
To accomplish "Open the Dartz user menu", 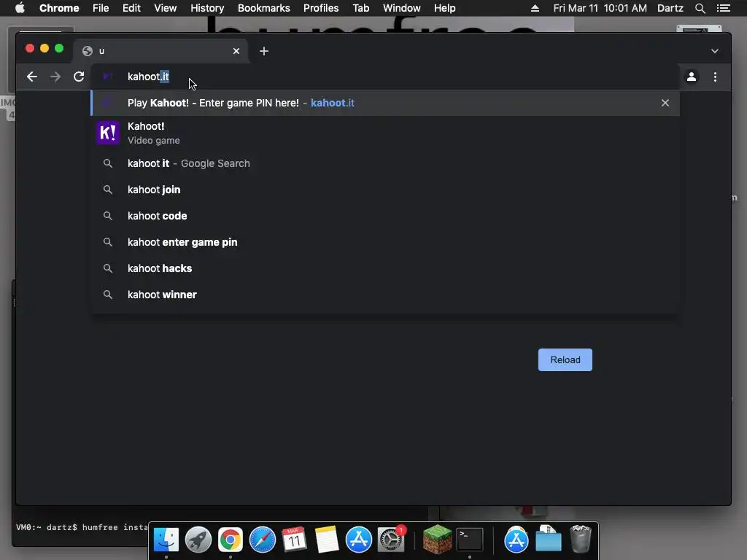I will pos(670,8).
